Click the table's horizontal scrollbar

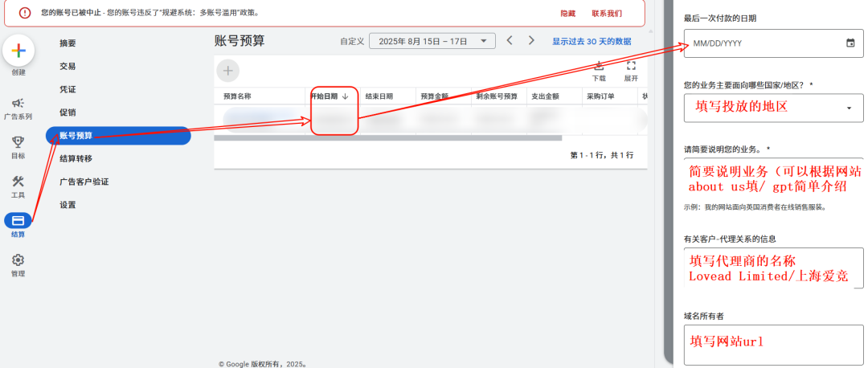tap(387, 137)
